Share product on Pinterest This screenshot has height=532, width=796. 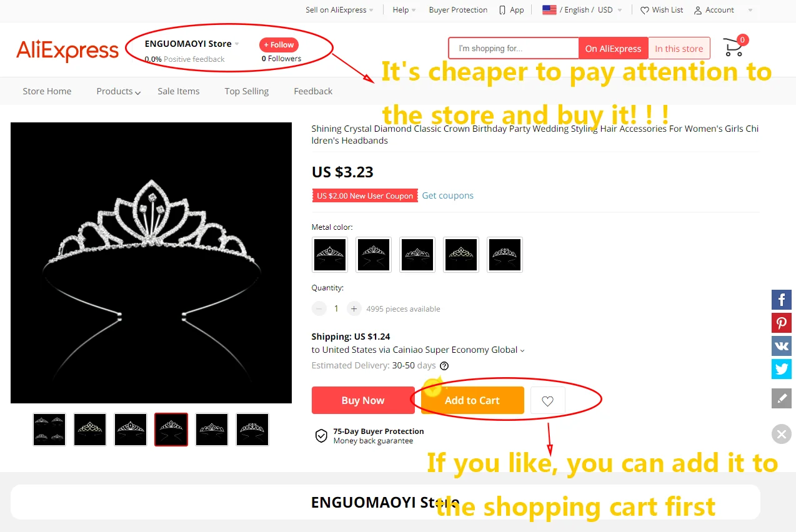coord(782,323)
